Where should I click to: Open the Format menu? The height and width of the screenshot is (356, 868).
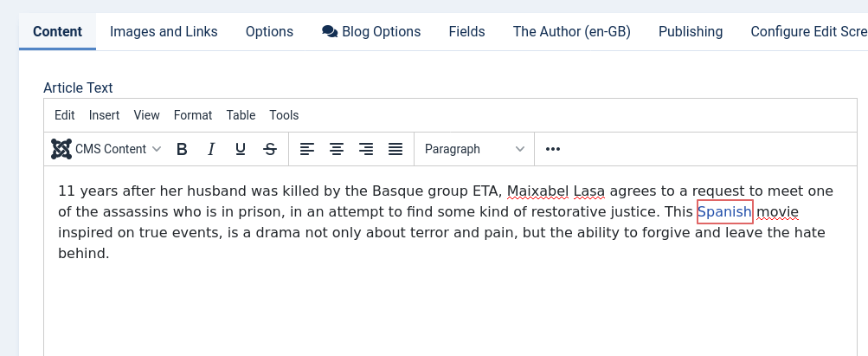pos(193,115)
